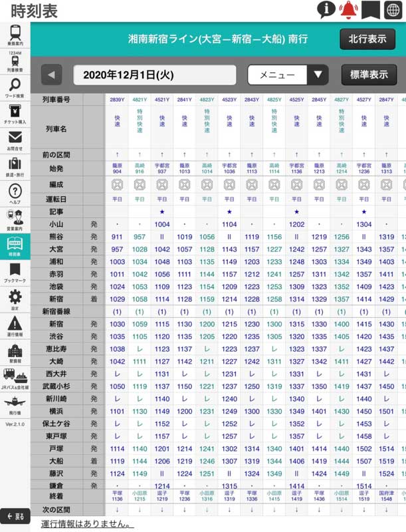Select train number 2841Y header

click(x=184, y=100)
